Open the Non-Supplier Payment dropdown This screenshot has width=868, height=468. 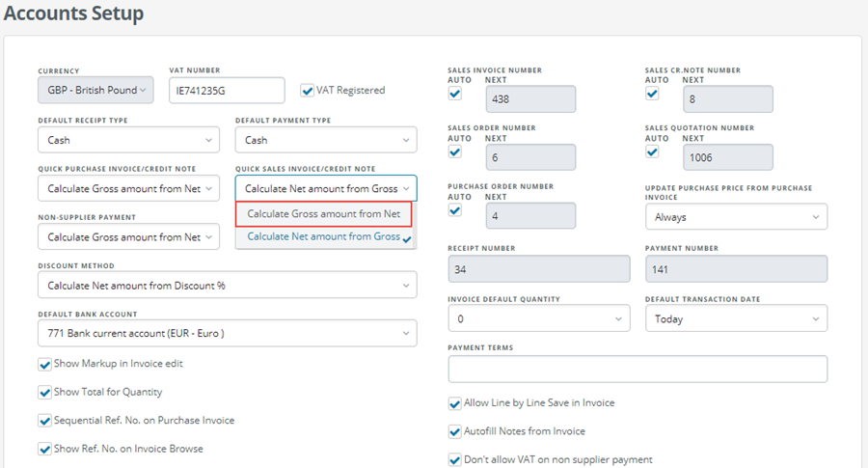pyautogui.click(x=128, y=237)
